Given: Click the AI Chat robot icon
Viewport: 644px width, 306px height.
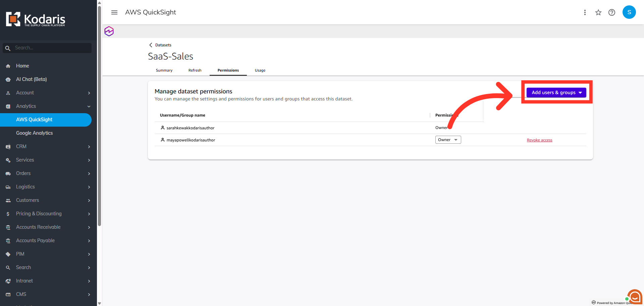Looking at the screenshot, I should tap(8, 80).
